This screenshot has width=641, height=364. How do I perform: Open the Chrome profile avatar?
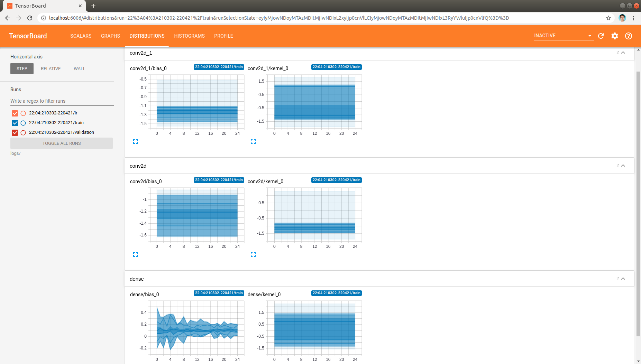coord(622,18)
